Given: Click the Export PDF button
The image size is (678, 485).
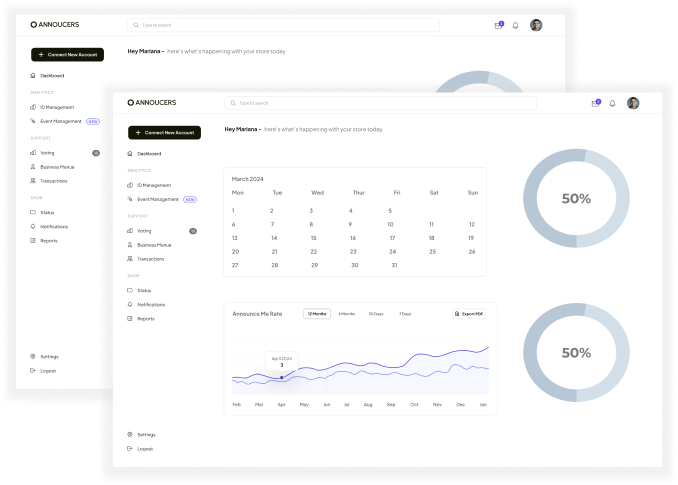Looking at the screenshot, I should [469, 314].
